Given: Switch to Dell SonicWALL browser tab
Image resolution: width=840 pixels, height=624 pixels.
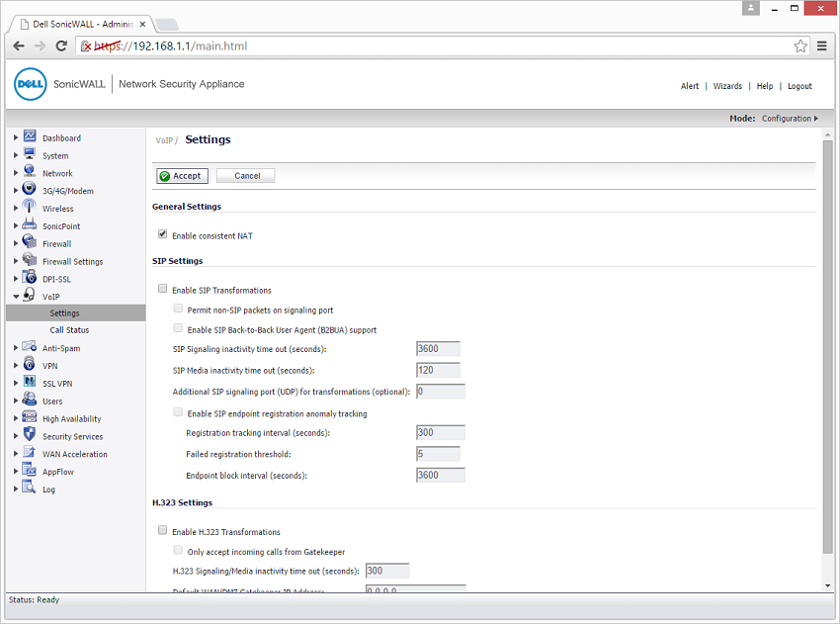Looking at the screenshot, I should coord(82,24).
